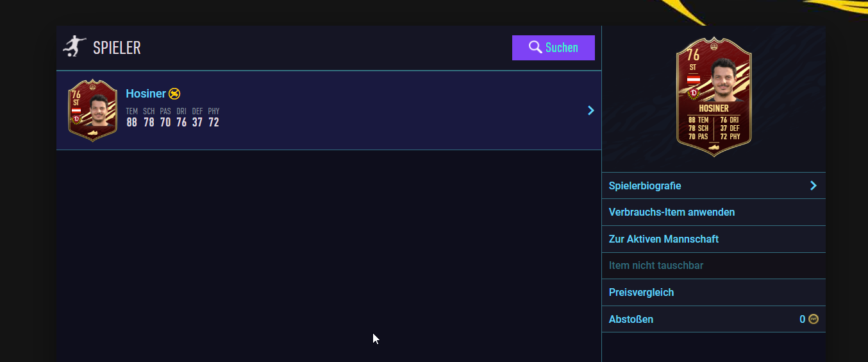Choose Zur Aktiven Mannschaft
This screenshot has width=868, height=362.
pos(714,239)
